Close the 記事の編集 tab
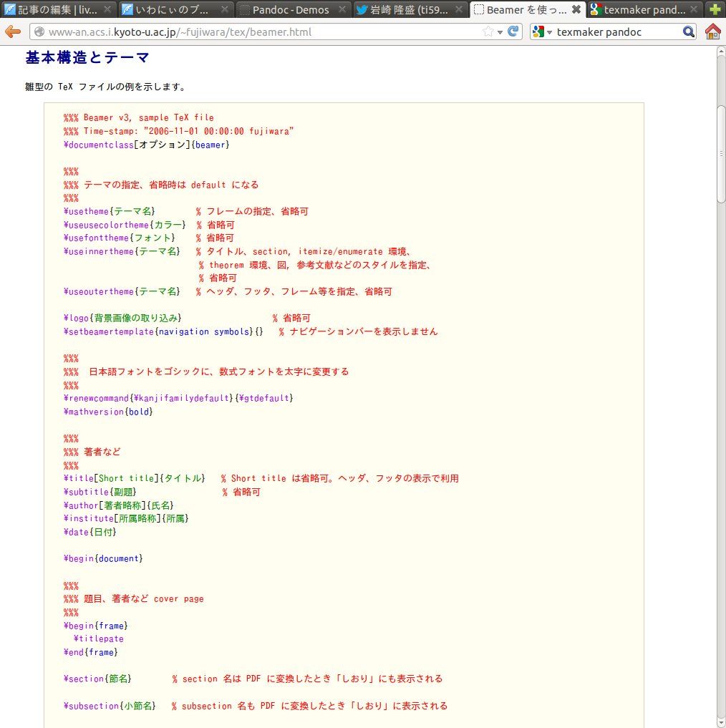The image size is (726, 728). pos(107,9)
